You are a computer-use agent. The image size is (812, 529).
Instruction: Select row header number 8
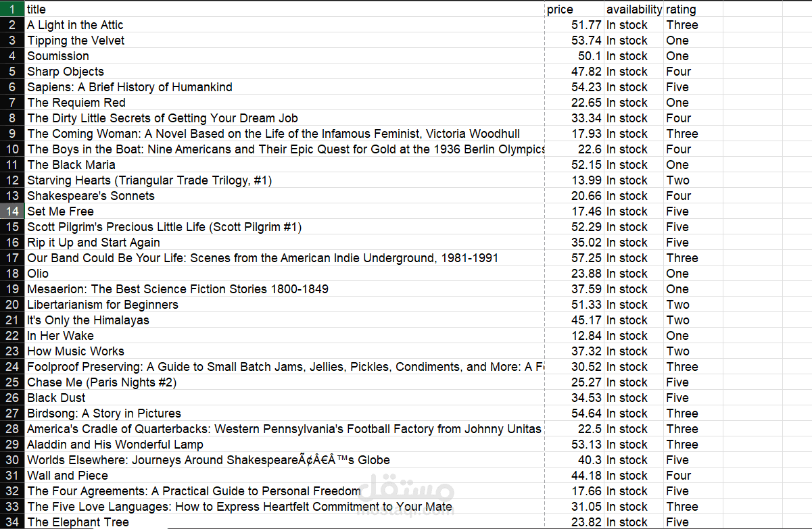[x=13, y=118]
